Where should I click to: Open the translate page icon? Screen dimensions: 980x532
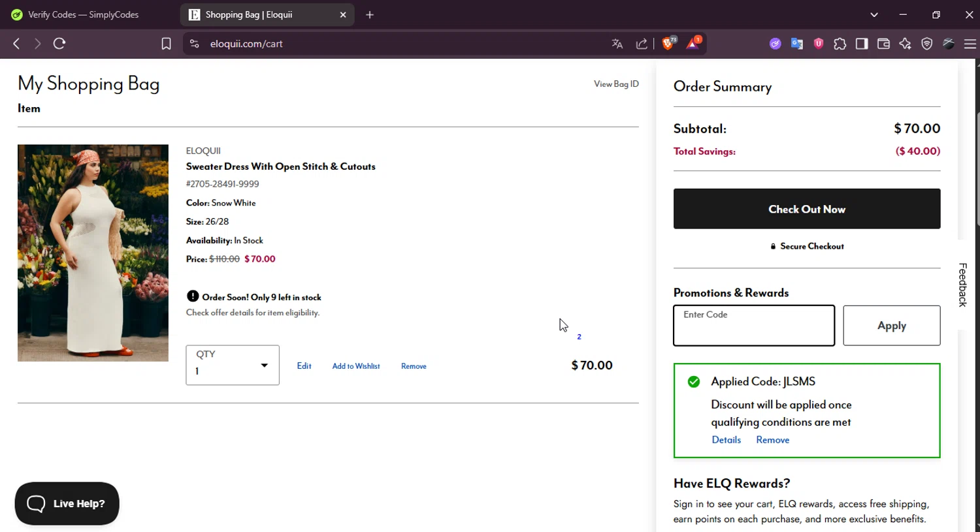click(x=617, y=44)
